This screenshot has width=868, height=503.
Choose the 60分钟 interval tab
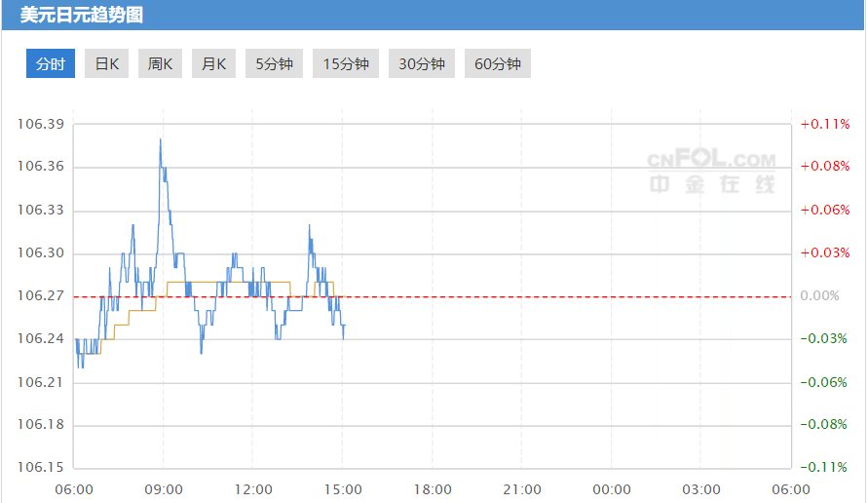coord(498,63)
